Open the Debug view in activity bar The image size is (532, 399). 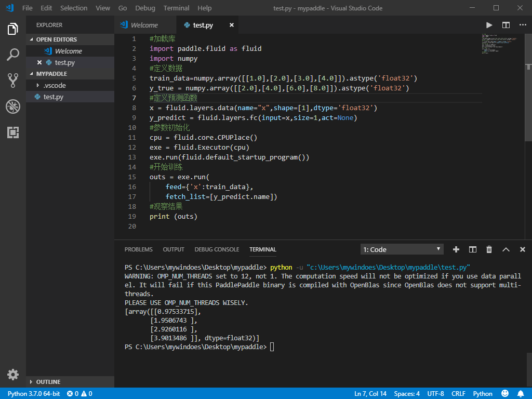tap(13, 107)
